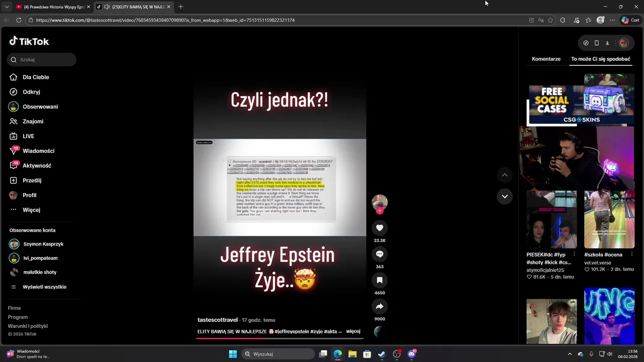Open options for PIESEK video card
This screenshot has width=644, height=362.
click(x=574, y=254)
